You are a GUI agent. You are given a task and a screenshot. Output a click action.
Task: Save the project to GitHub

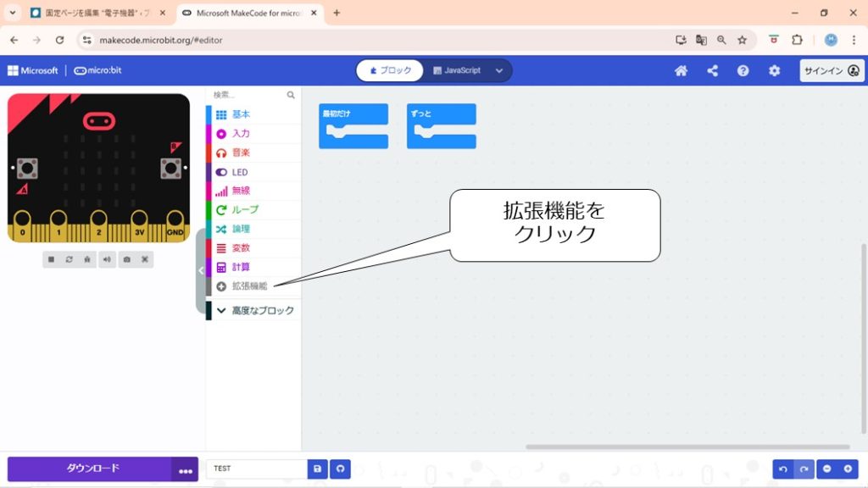pos(340,469)
